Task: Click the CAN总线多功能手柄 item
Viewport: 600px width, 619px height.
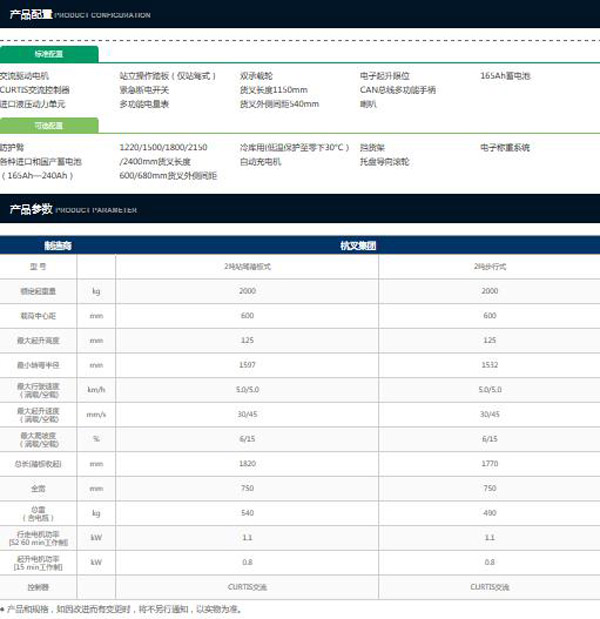Action: tap(398, 89)
